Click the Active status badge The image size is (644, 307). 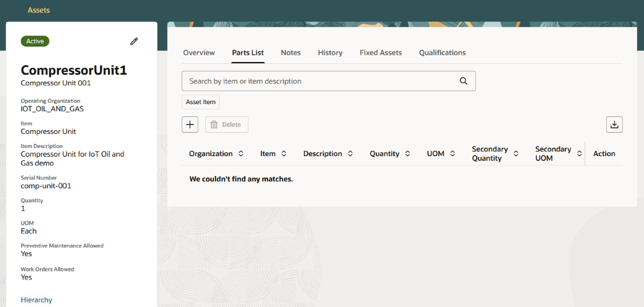pos(35,41)
